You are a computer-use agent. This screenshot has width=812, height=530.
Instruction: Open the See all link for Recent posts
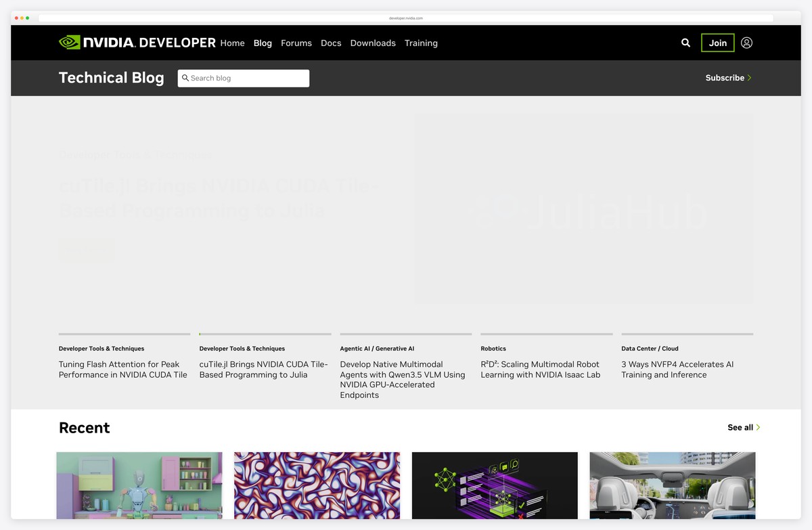point(739,427)
